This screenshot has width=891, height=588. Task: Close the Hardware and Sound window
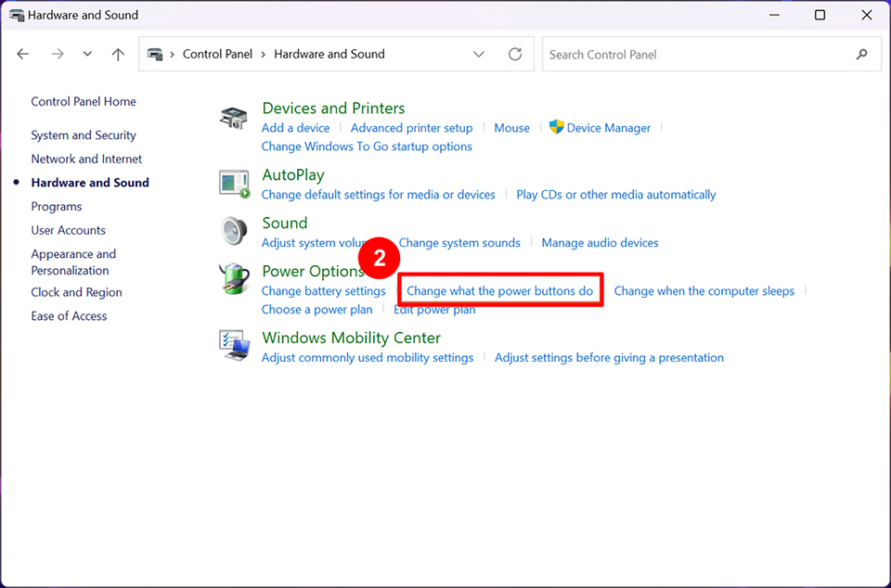pyautogui.click(x=867, y=15)
